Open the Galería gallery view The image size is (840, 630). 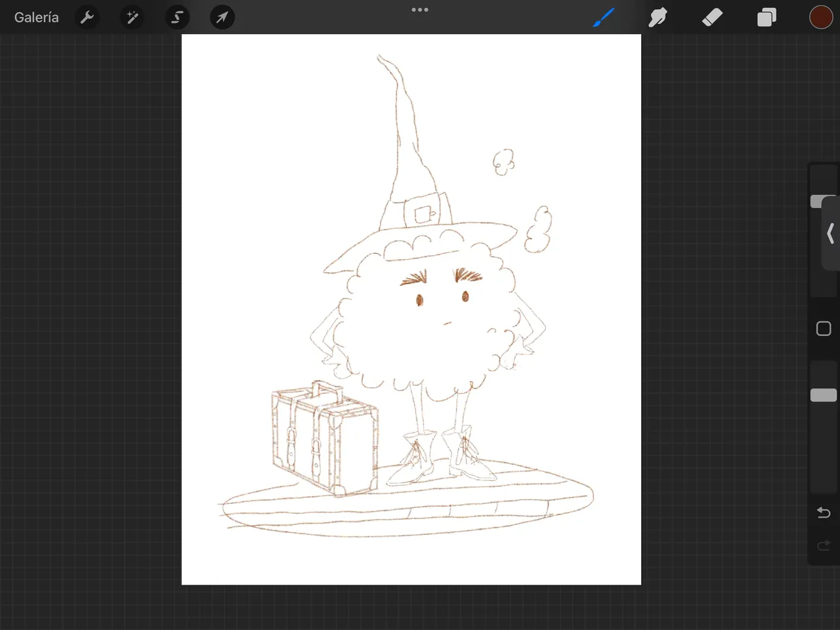point(37,18)
